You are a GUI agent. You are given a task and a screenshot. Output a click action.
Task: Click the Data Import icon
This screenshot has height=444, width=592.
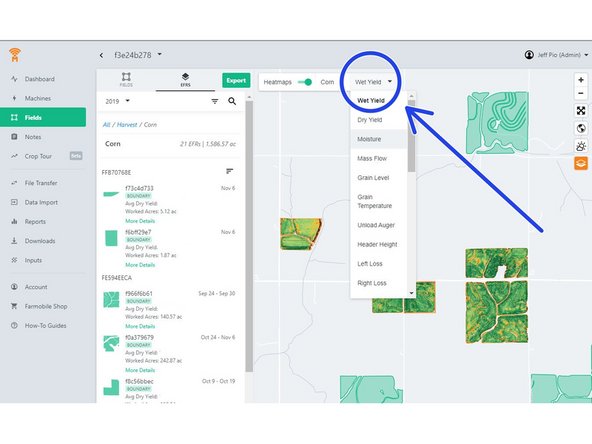[x=14, y=202]
